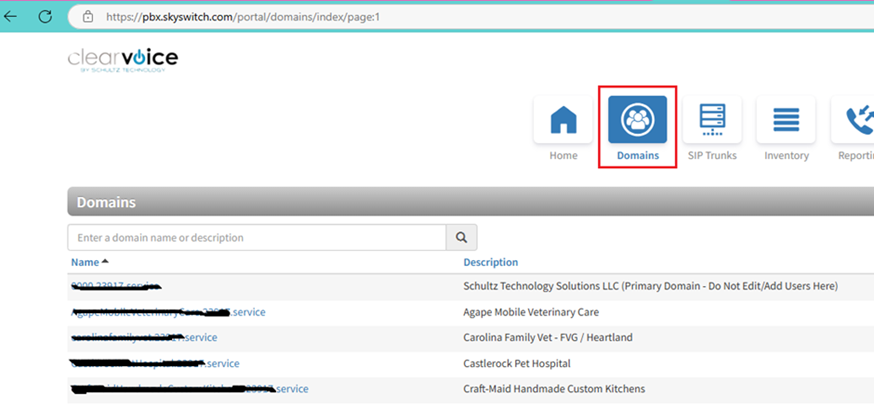Open the Agape Mobile Veterinary domain link
874x409 pixels.
[168, 312]
